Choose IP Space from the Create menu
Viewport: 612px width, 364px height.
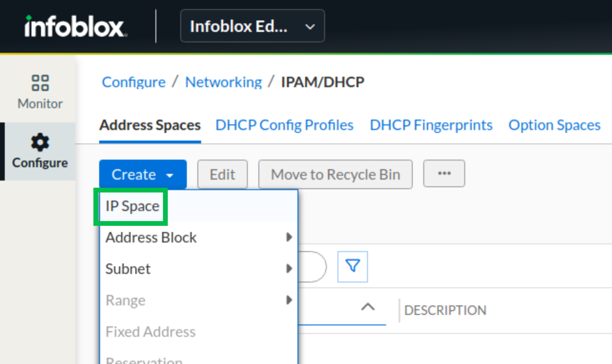(x=133, y=206)
